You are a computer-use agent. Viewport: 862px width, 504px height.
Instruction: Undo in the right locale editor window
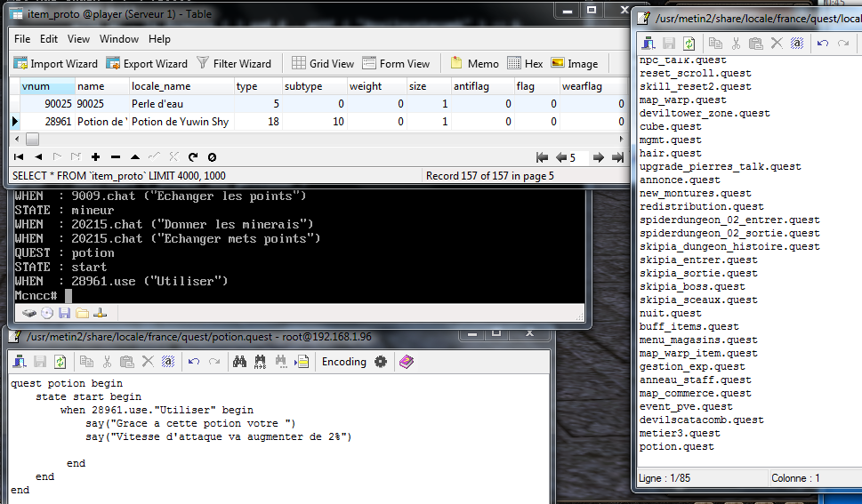pyautogui.click(x=823, y=43)
